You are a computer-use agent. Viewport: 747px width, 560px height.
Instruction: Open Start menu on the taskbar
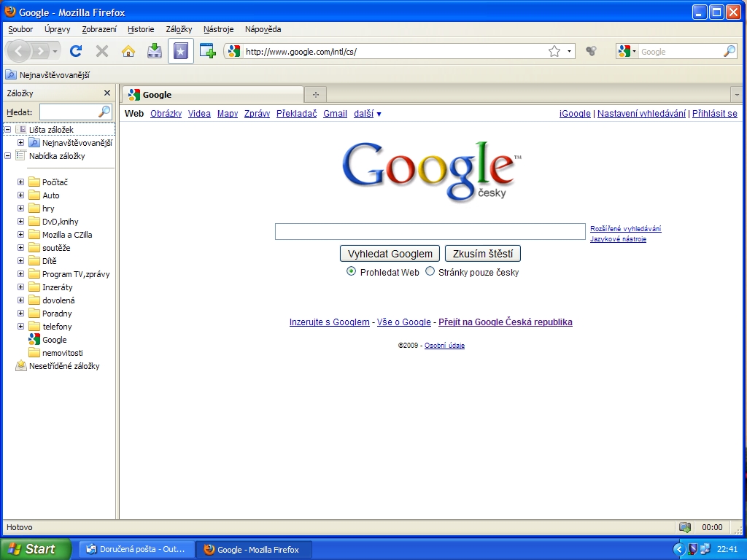[35, 549]
